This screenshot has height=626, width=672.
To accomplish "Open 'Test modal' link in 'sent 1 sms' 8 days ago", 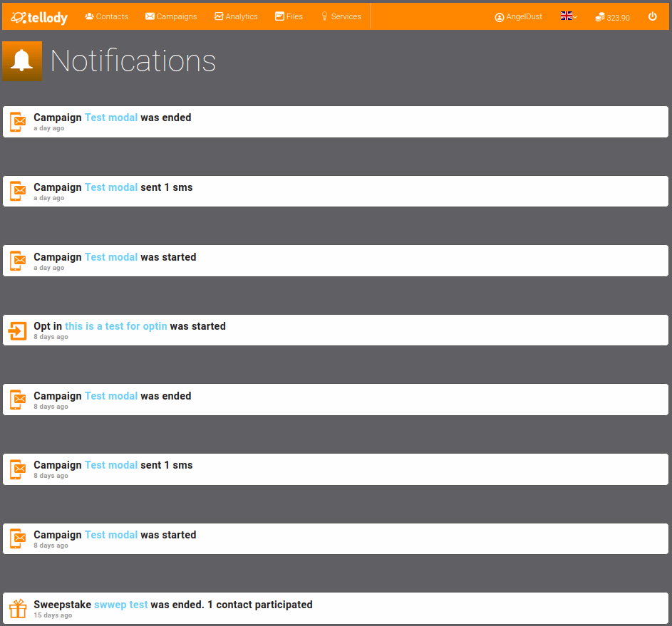I will [111, 465].
